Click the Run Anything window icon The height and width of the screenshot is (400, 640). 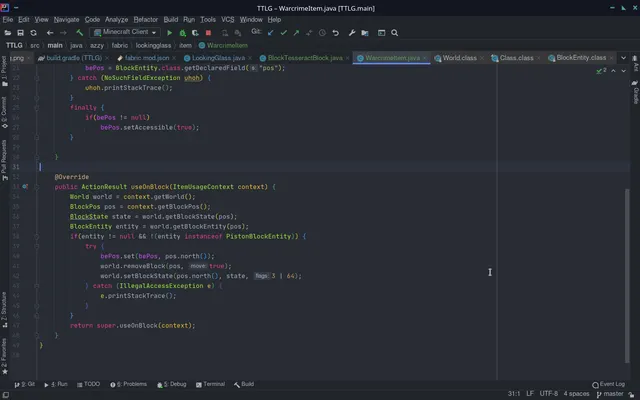382,33
